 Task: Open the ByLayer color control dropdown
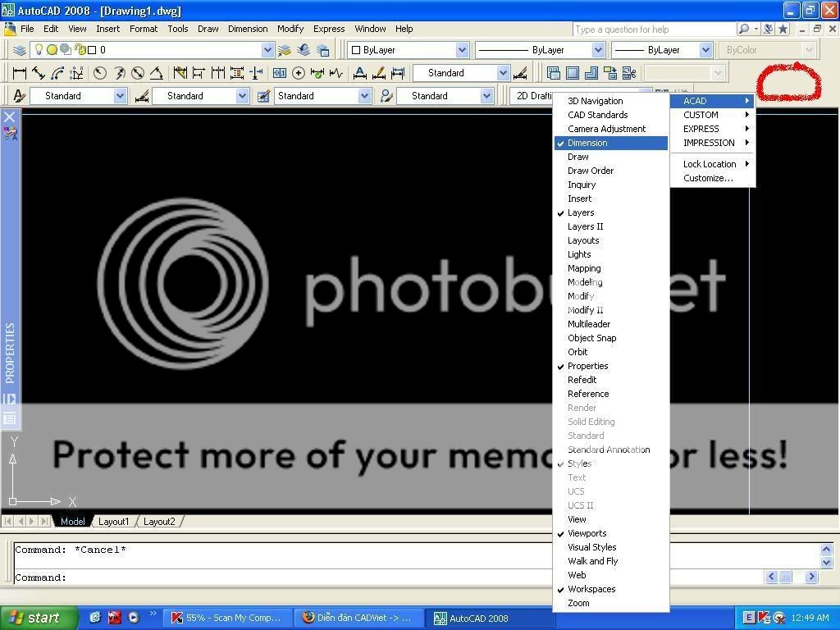462,50
